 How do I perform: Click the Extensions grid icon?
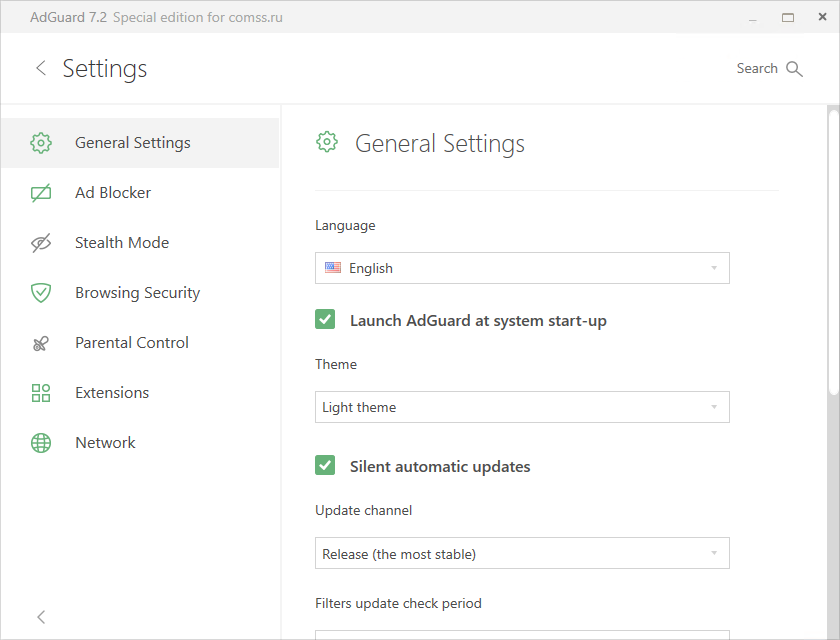[41, 393]
